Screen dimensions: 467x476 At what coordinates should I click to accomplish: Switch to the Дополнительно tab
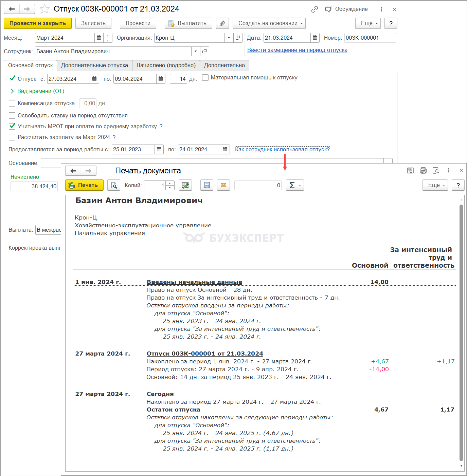(224, 65)
